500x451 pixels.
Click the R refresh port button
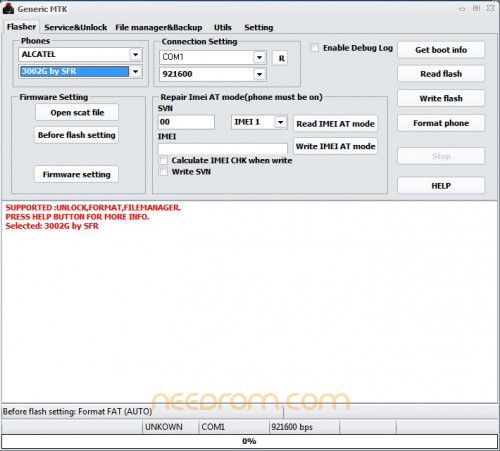click(281, 58)
